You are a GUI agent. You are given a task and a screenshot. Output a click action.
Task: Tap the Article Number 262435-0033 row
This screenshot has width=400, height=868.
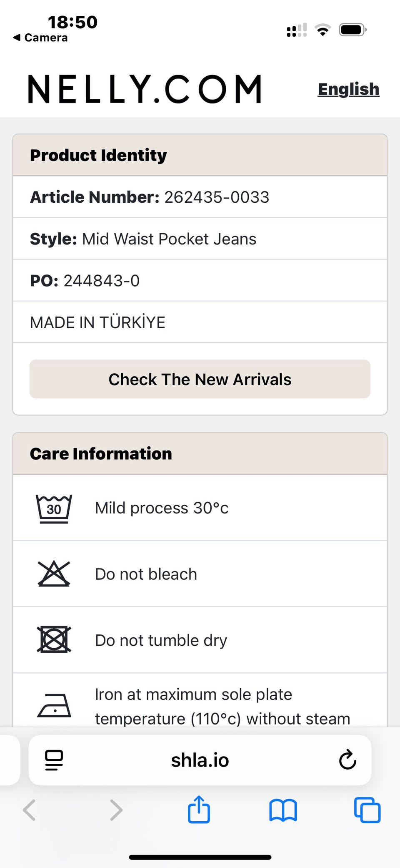[200, 197]
